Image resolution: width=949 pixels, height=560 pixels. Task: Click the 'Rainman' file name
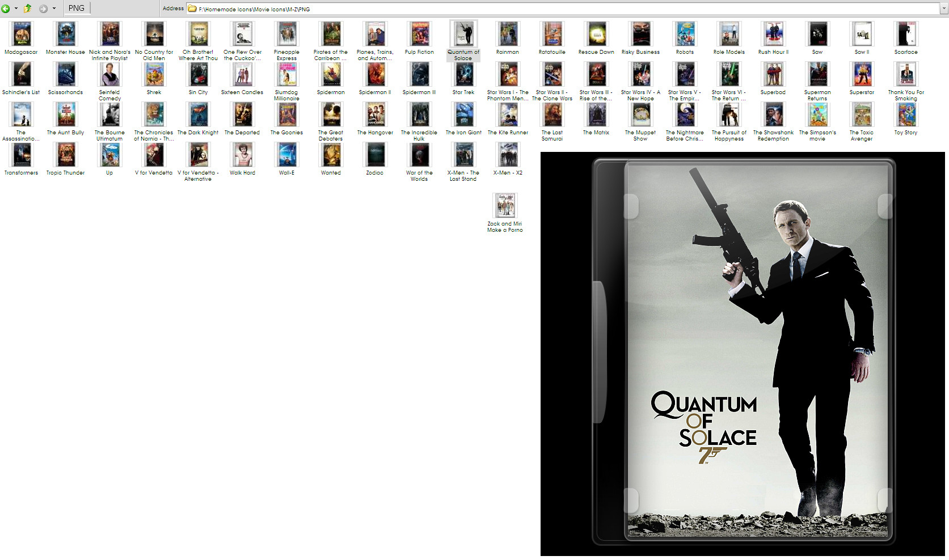pos(508,52)
